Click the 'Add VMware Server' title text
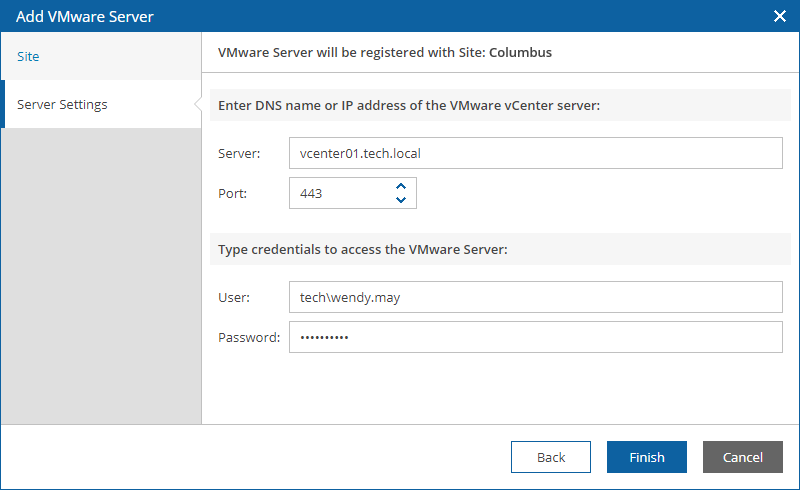This screenshot has width=800, height=490. point(85,16)
